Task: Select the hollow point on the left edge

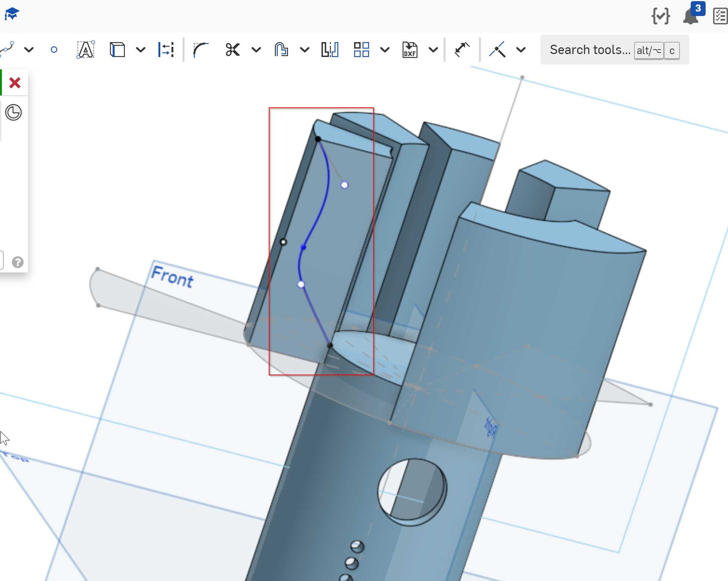Action: coord(283,242)
